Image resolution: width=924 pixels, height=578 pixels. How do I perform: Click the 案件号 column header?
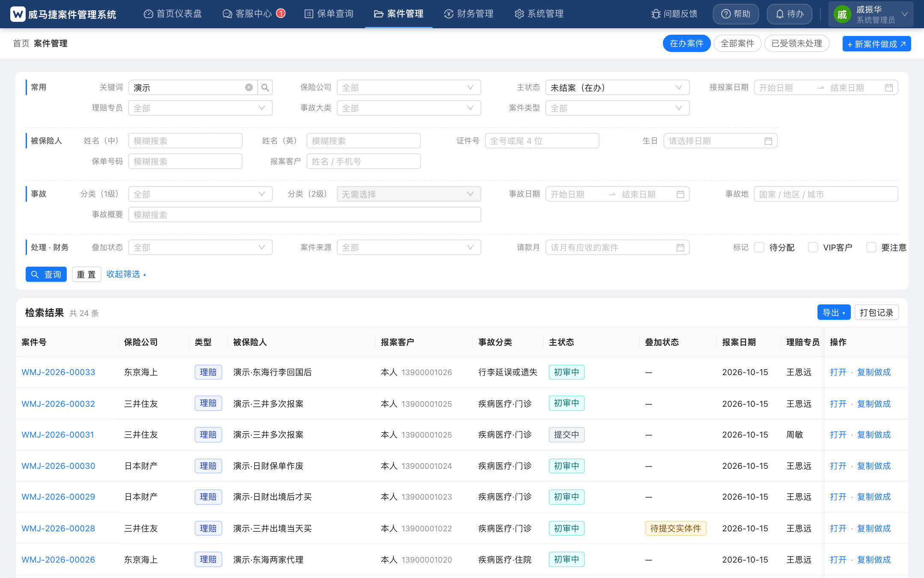[34, 342]
